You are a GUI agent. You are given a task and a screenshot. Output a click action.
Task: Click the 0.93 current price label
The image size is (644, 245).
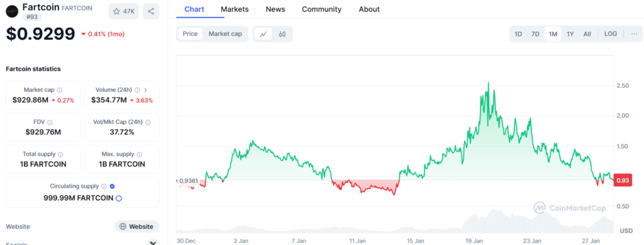coord(623,181)
